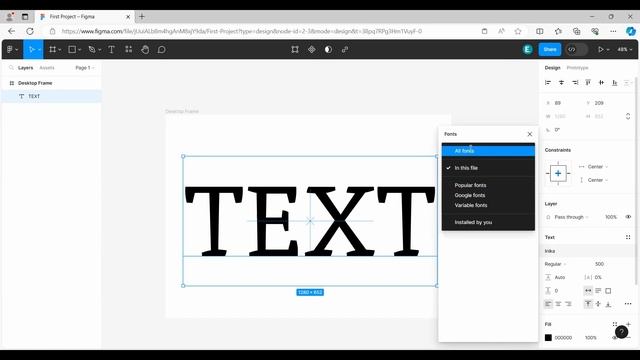Close the Fonts panel

pyautogui.click(x=530, y=134)
